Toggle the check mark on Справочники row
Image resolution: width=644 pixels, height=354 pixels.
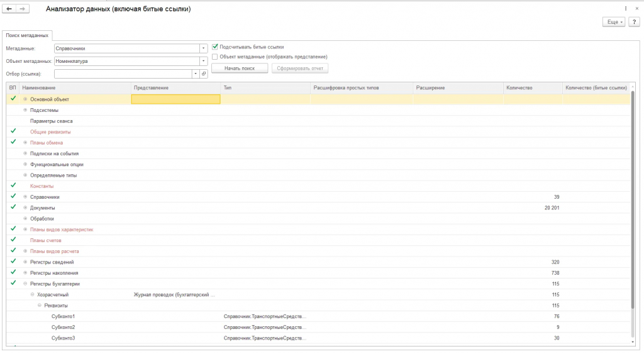[x=13, y=196]
